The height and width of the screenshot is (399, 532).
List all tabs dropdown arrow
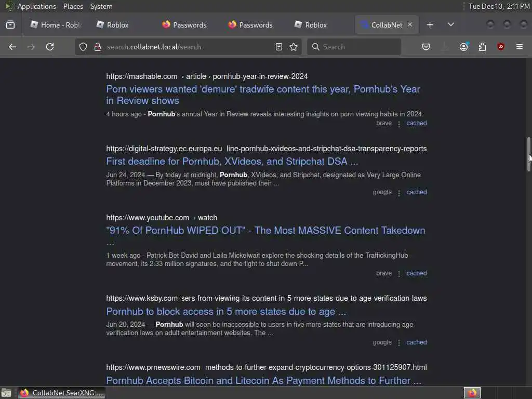click(451, 25)
